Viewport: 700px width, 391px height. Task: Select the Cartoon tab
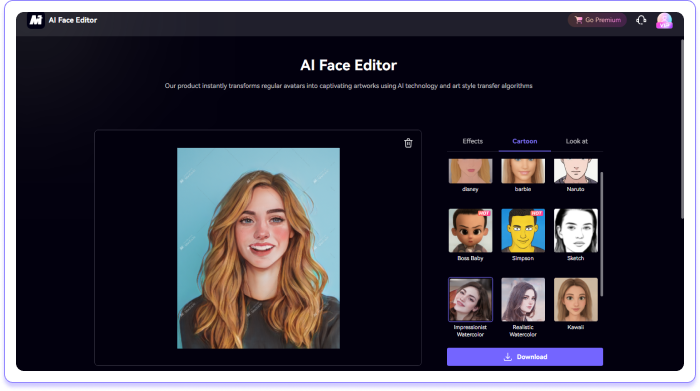point(525,141)
